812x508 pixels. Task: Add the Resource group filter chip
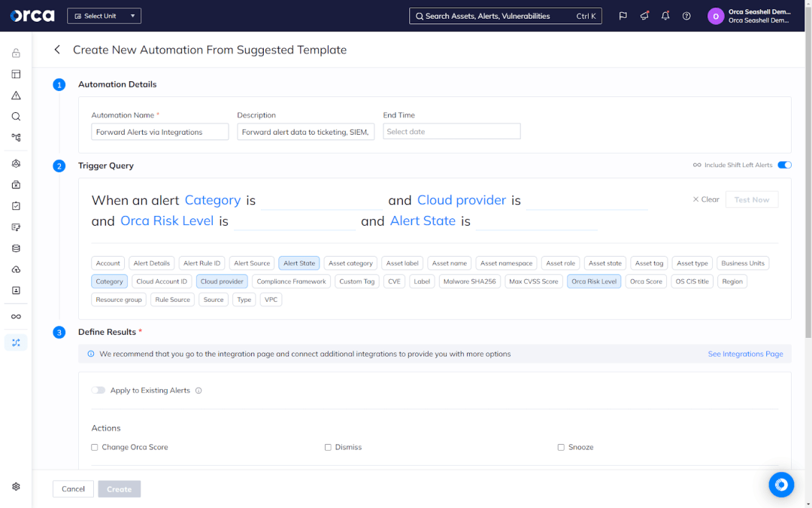tap(119, 300)
